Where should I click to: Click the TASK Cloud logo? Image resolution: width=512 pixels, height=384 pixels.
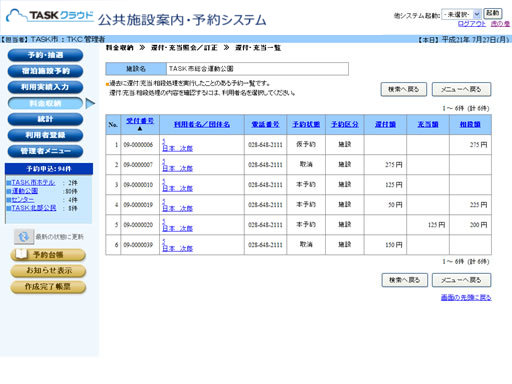click(x=50, y=16)
